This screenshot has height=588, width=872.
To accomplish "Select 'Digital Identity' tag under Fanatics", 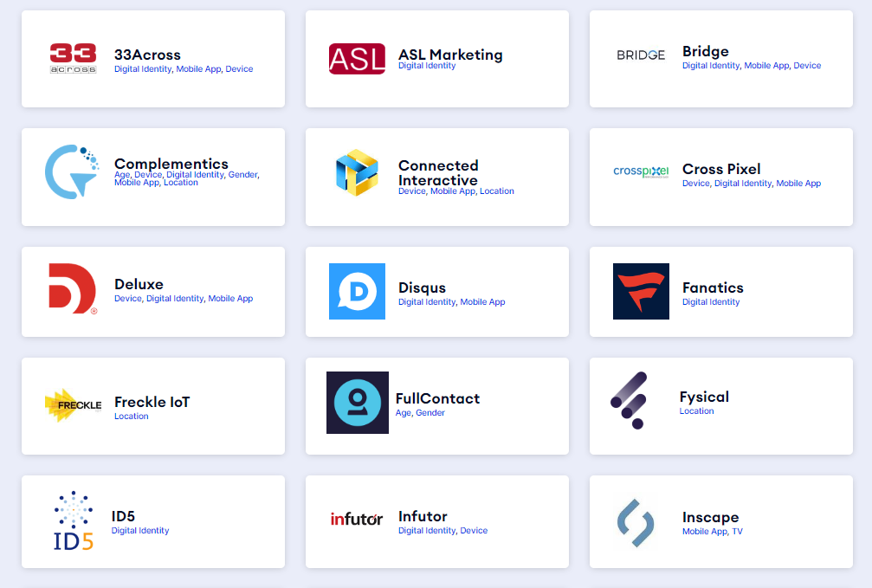I will pyautogui.click(x=711, y=301).
